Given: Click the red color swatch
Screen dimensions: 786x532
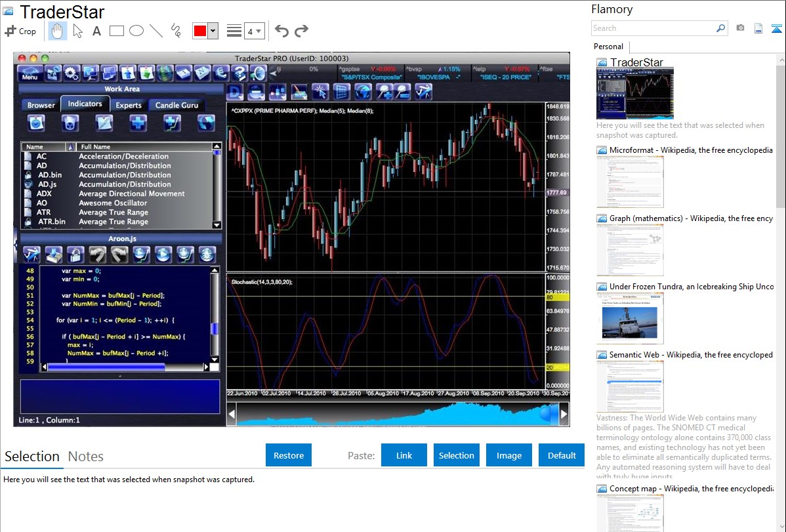Looking at the screenshot, I should point(199,31).
